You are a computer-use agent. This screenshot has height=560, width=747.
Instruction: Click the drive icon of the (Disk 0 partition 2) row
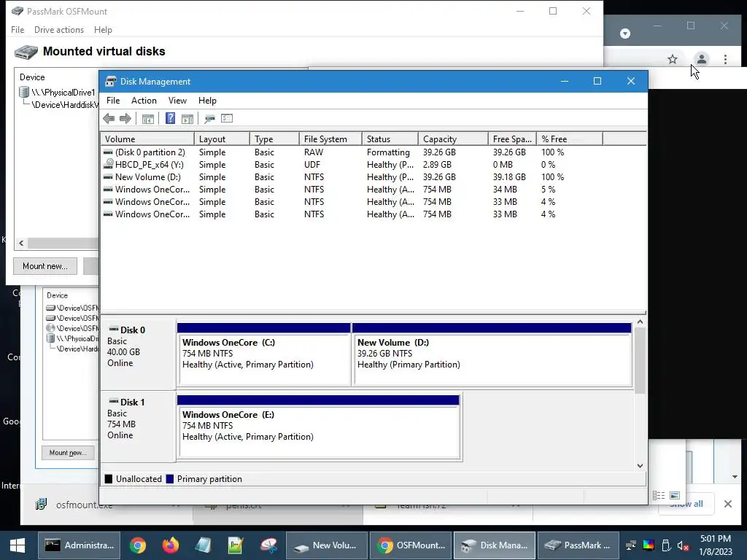(x=108, y=152)
